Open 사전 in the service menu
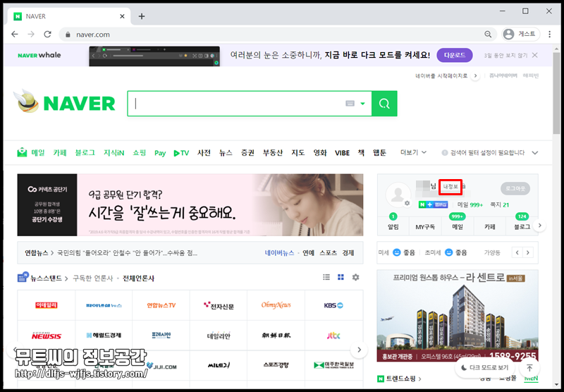The image size is (564, 392). [x=204, y=153]
